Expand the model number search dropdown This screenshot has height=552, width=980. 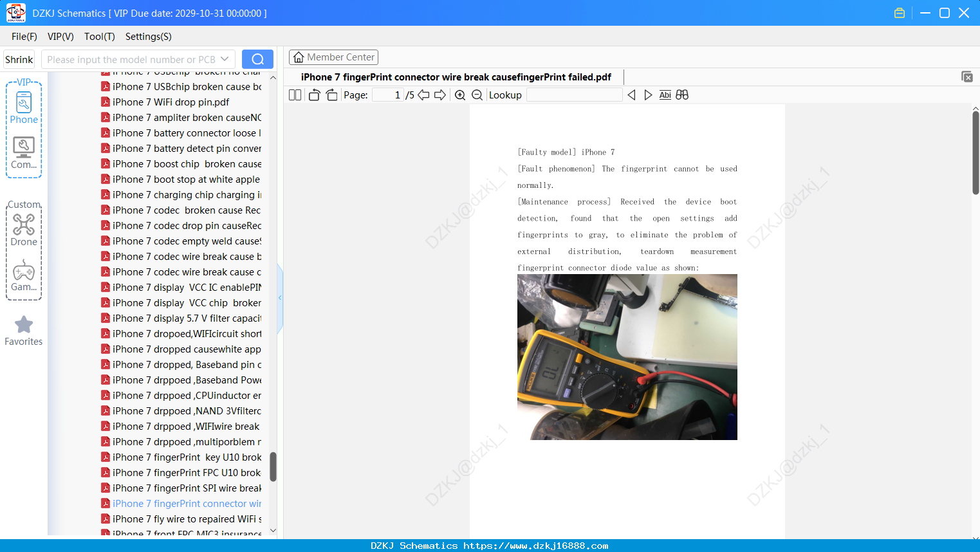[225, 59]
